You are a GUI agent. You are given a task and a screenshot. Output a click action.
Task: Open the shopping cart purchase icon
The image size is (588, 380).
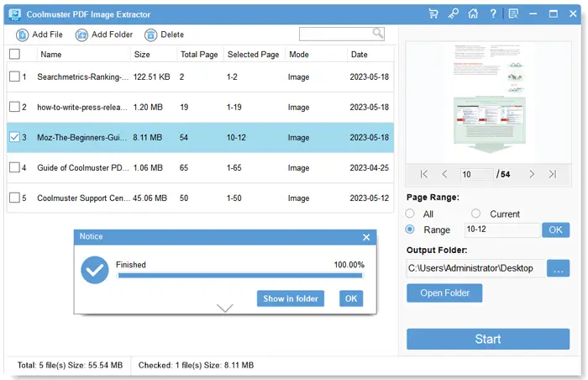(x=433, y=14)
